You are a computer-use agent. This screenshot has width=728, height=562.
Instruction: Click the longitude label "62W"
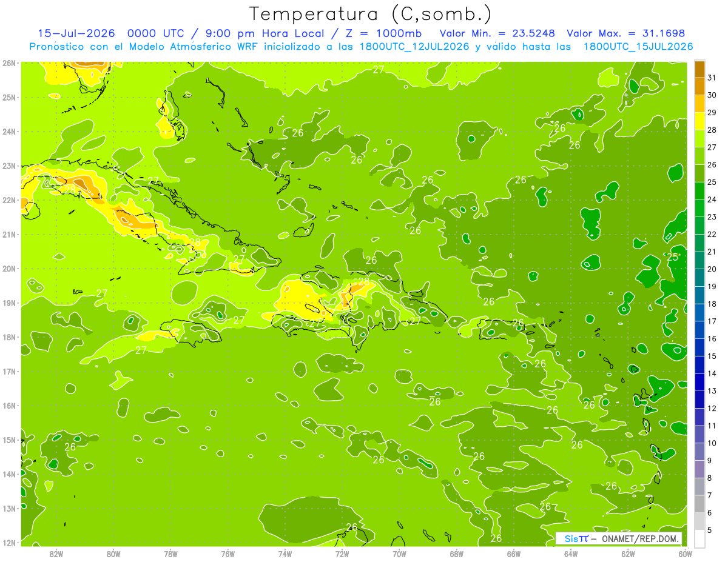[628, 554]
